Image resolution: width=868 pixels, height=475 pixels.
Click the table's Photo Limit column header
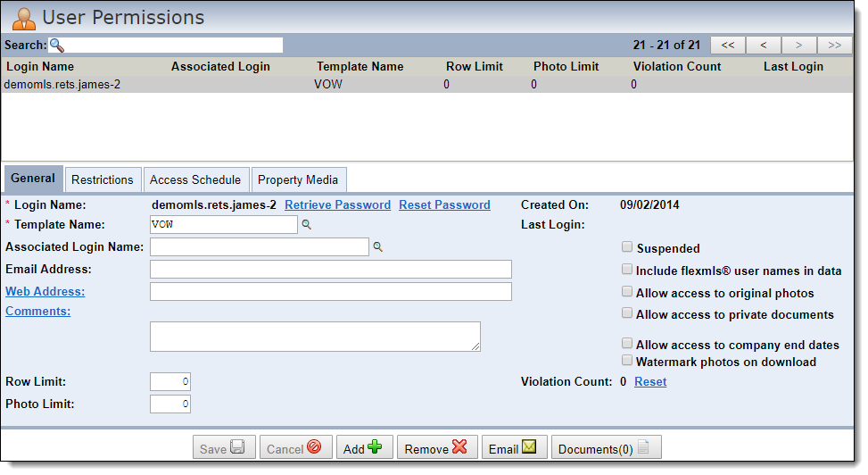pos(566,66)
